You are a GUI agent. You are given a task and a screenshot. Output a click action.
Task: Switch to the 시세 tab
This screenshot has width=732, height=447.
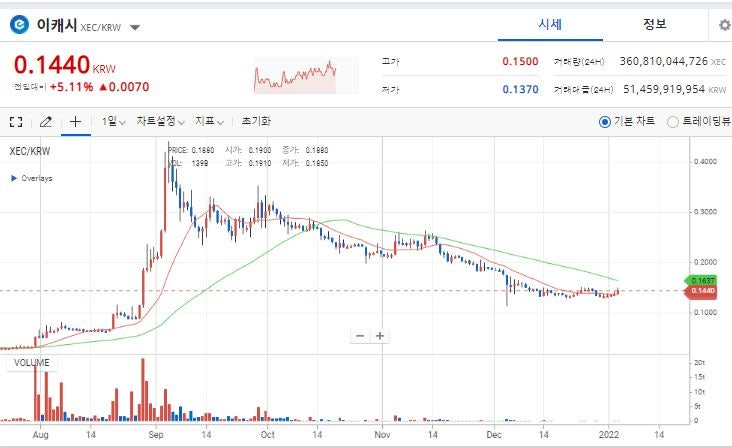(550, 24)
